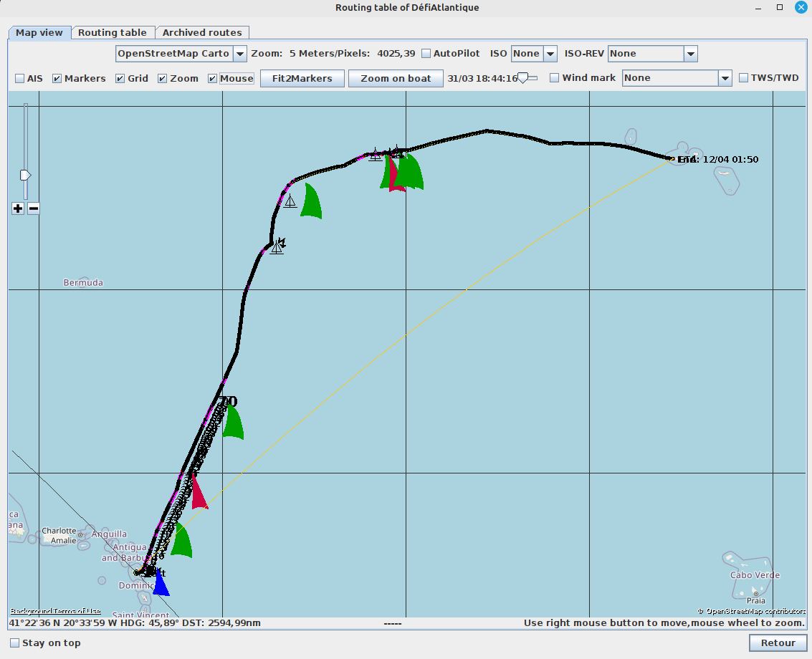This screenshot has width=812, height=659.
Task: Uncheck the Grid checkbox
Action: click(x=120, y=78)
